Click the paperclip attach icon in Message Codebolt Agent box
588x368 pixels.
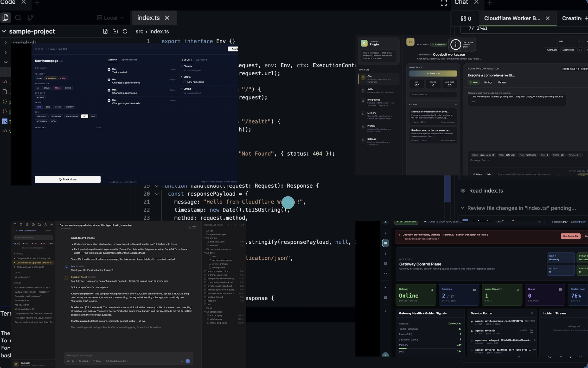[68, 361]
